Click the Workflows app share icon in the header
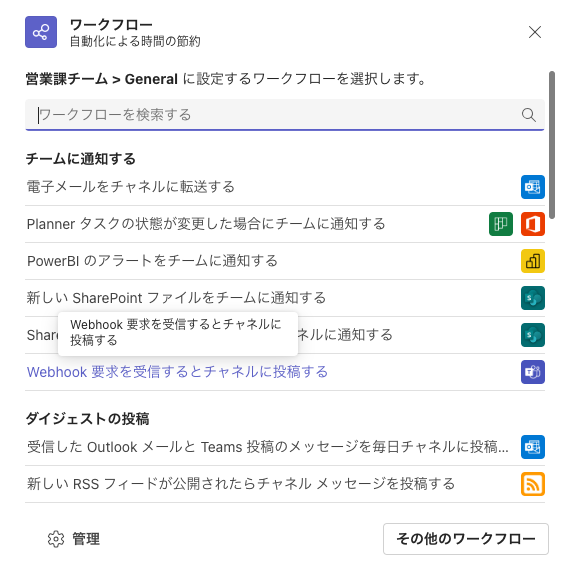The height and width of the screenshot is (585, 583). (41, 32)
